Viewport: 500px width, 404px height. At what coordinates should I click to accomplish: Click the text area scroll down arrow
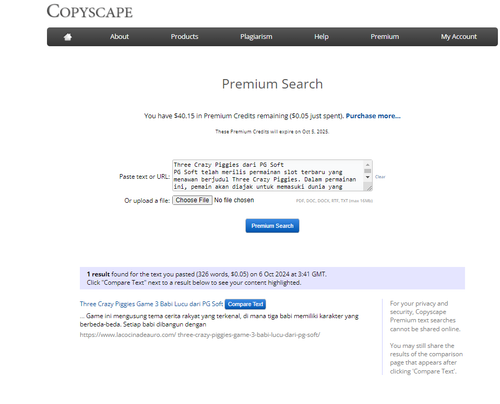click(x=368, y=177)
